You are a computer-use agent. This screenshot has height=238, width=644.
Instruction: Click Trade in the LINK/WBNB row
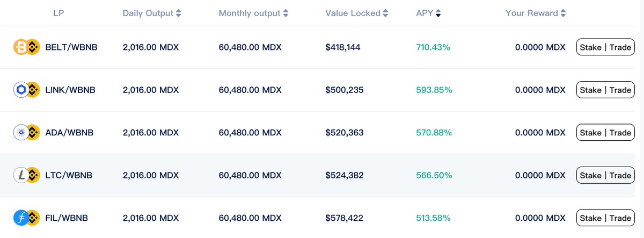pyautogui.click(x=620, y=90)
